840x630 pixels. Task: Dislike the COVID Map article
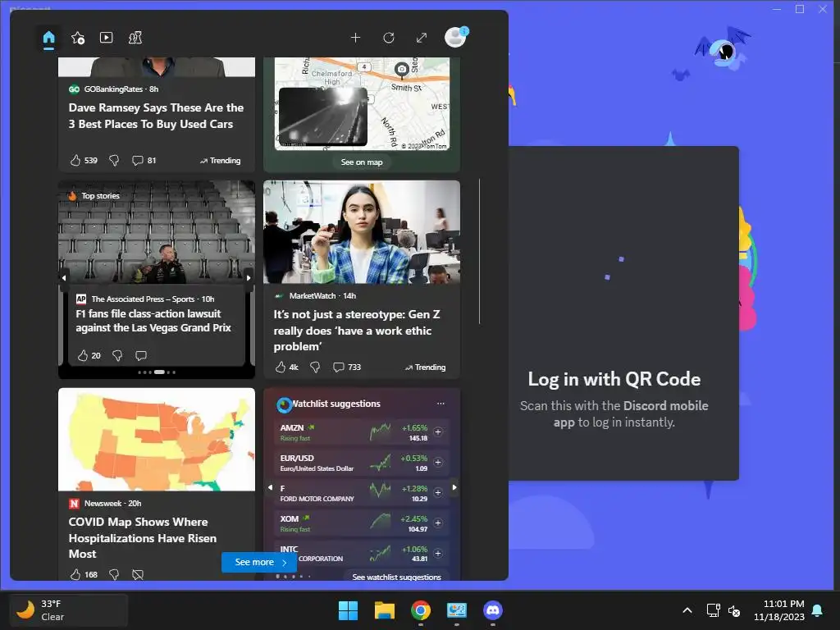pos(114,574)
